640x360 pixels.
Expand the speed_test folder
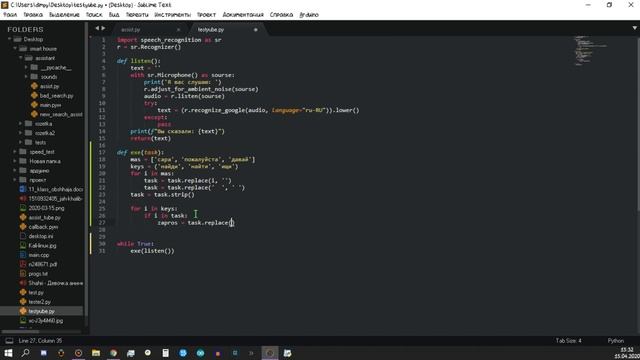pyautogui.click(x=15, y=151)
